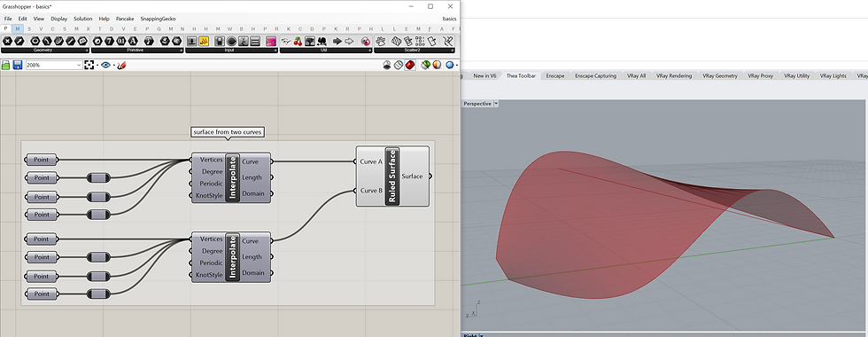The image size is (868, 337).
Task: Toggle the disable preview mode button
Action: (x=386, y=65)
